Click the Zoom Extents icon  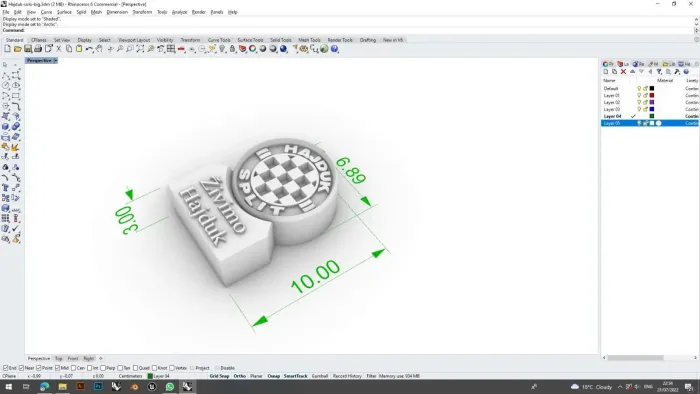(140, 49)
